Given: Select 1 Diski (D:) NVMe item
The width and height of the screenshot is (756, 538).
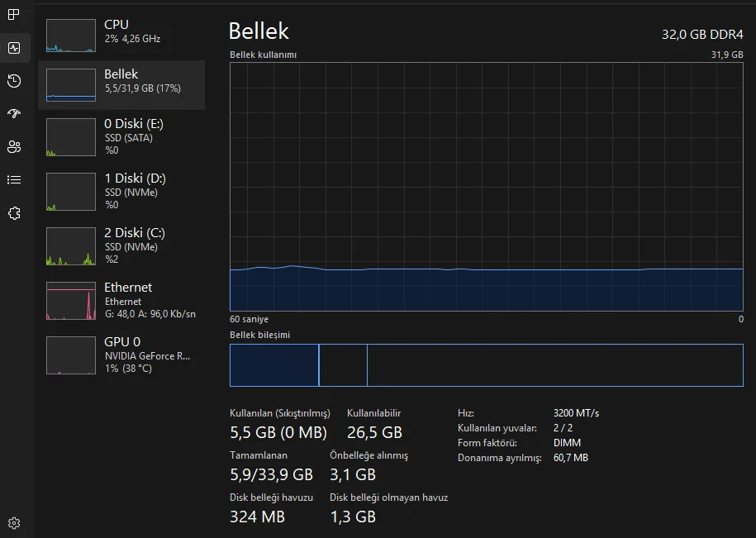Looking at the screenshot, I should (121, 192).
